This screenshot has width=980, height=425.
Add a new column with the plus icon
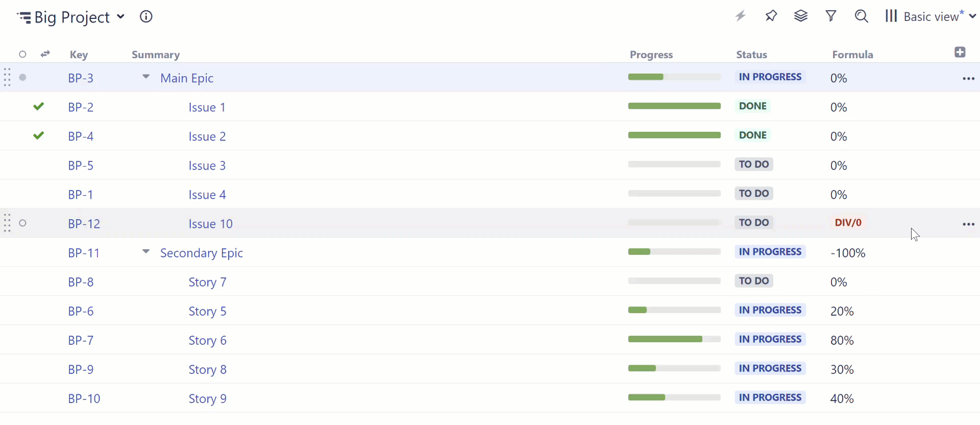pos(961,52)
